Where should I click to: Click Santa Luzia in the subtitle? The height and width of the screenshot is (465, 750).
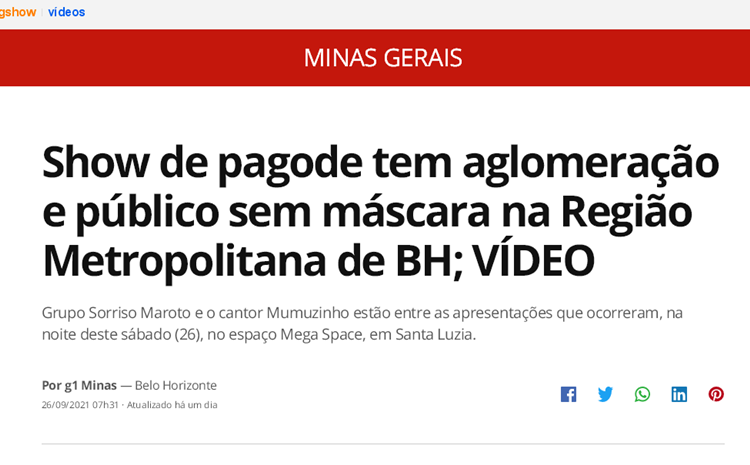(x=434, y=334)
